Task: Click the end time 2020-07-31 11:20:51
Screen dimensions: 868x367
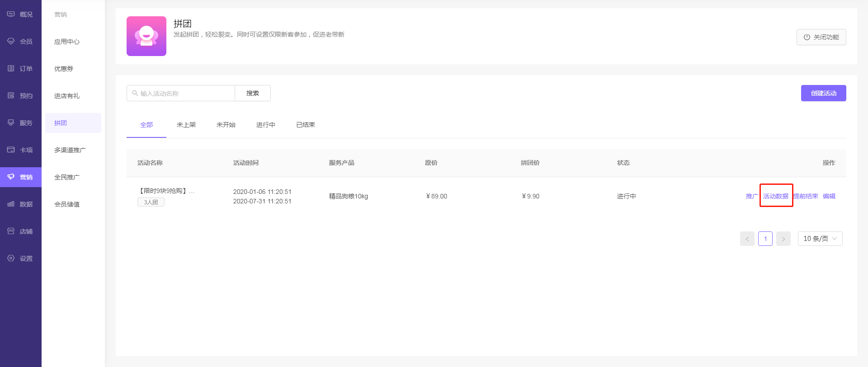Action: click(262, 201)
